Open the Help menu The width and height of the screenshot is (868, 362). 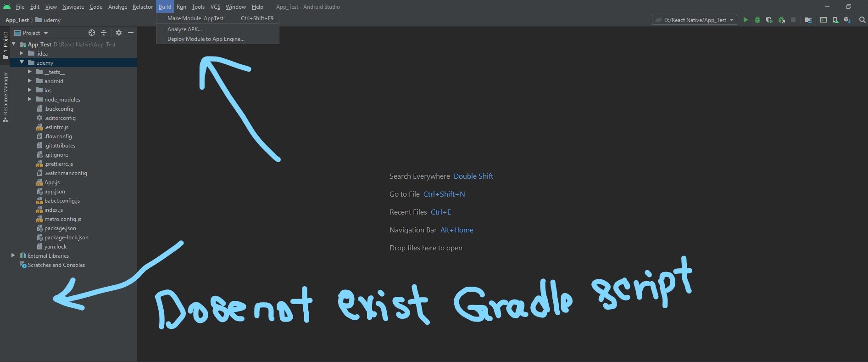click(257, 6)
